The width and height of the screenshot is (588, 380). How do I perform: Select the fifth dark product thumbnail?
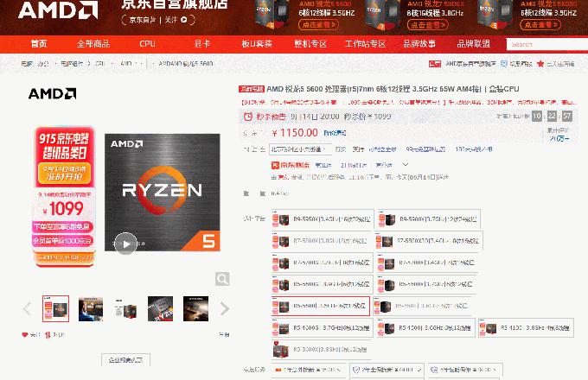coord(195,308)
